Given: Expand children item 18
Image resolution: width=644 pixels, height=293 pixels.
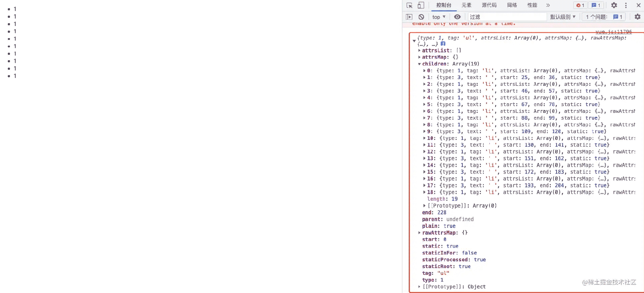Looking at the screenshot, I should [424, 193].
